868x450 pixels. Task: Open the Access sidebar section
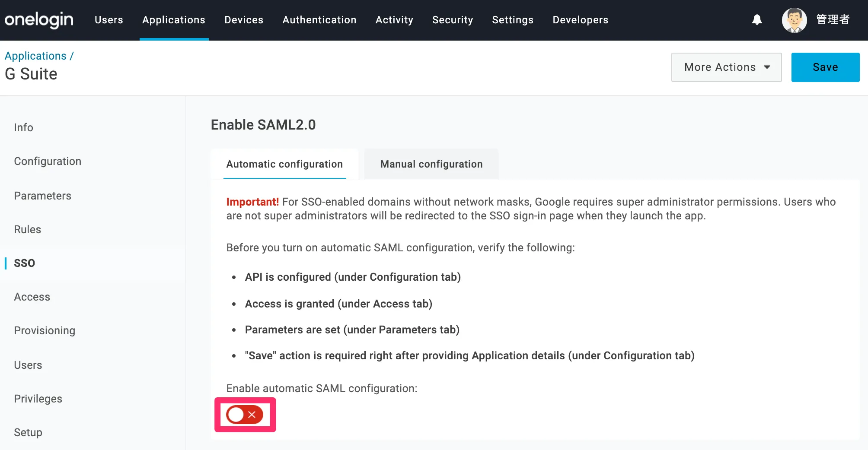pyautogui.click(x=32, y=297)
